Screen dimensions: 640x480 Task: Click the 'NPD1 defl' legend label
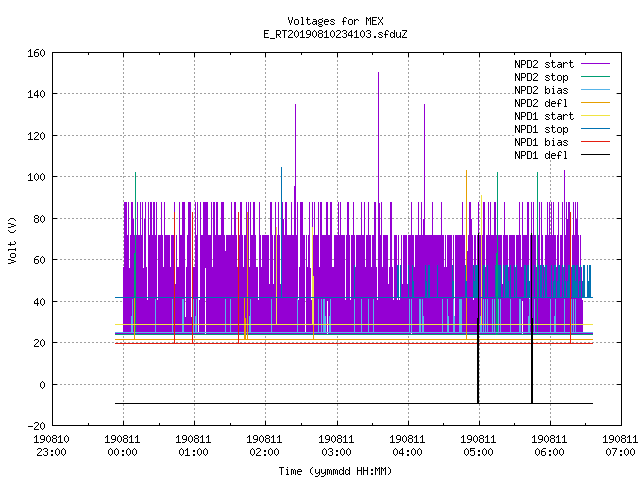pos(541,156)
